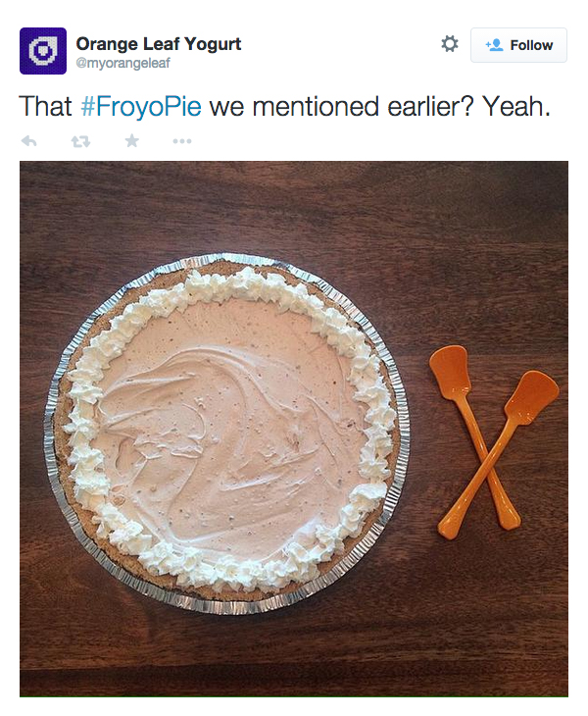Open the more options ellipsis menu
Screen dimensions: 588x716
coord(182,141)
